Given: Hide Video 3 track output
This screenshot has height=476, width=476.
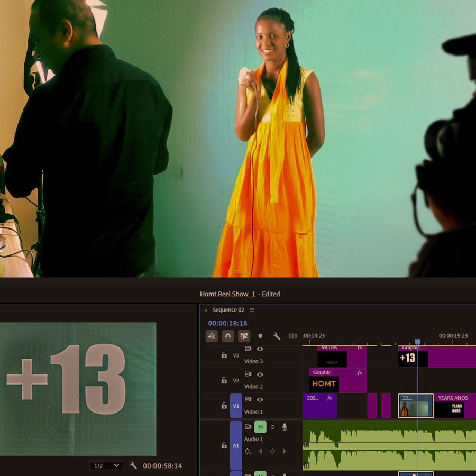Looking at the screenshot, I should point(260,349).
